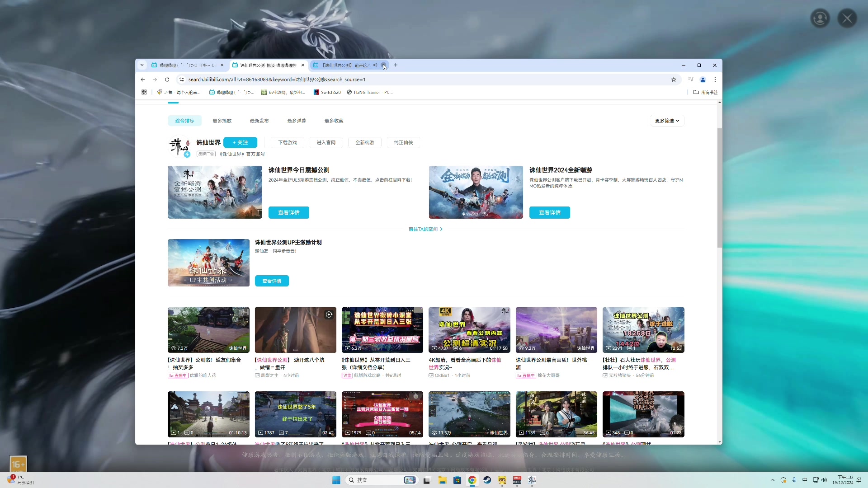Click 查看详情 under UP主激励计划
The height and width of the screenshot is (488, 868).
point(272,281)
